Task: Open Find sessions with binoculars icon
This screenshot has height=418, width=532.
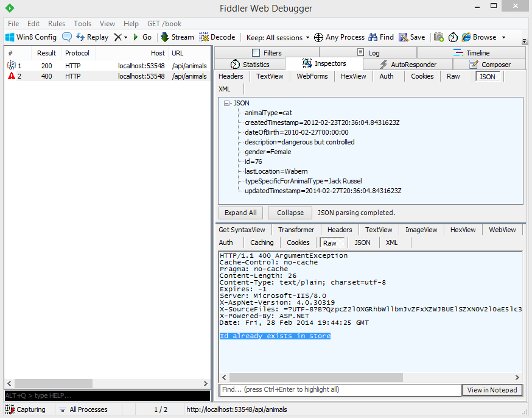Action: pos(373,37)
